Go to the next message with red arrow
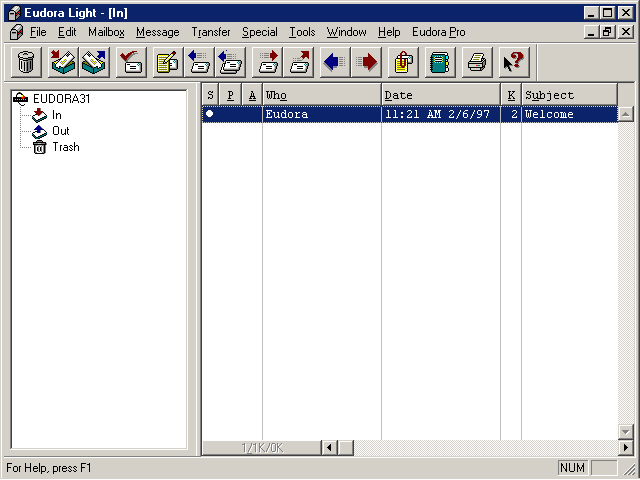The image size is (640, 480). click(x=367, y=62)
